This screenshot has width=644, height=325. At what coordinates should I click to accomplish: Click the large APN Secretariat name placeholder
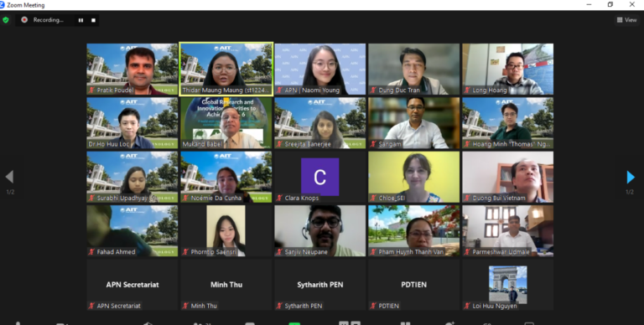point(132,285)
